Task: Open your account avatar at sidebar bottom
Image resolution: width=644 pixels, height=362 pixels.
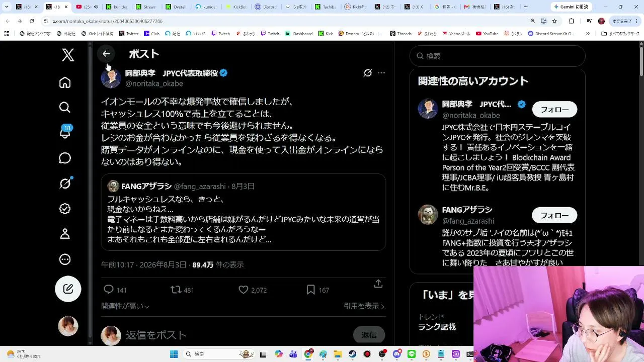Action: pos(68,326)
